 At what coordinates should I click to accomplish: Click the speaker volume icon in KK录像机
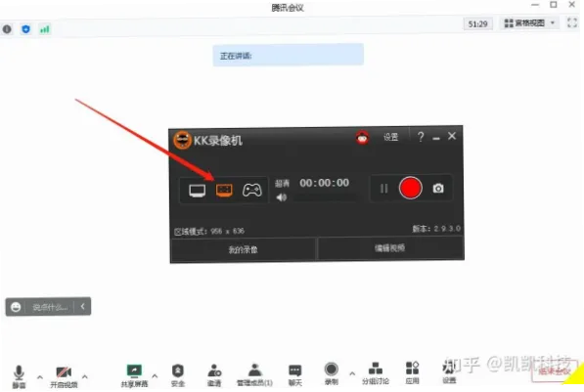[281, 197]
